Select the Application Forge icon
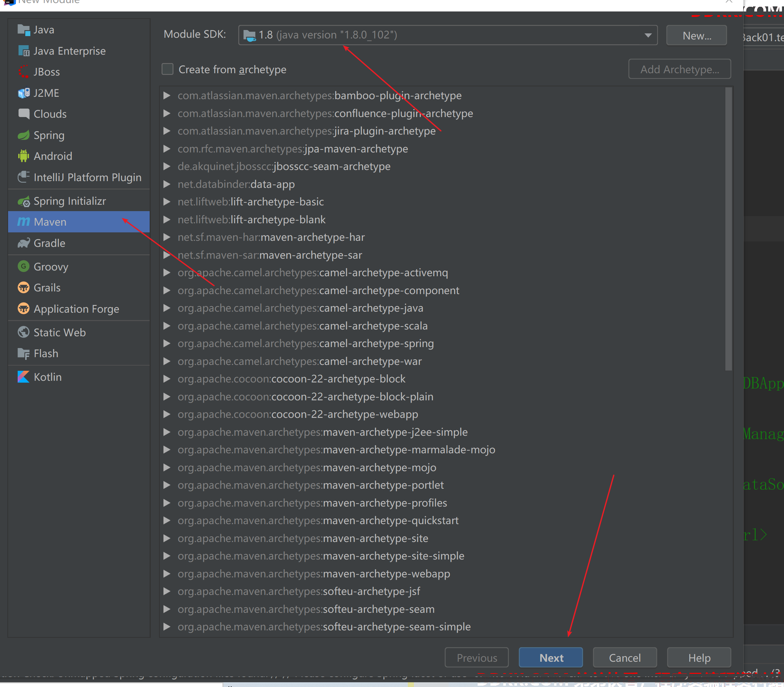The image size is (784, 687). pos(24,309)
